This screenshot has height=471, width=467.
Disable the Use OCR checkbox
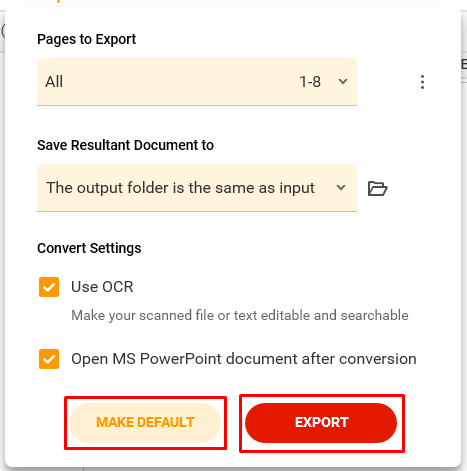49,287
